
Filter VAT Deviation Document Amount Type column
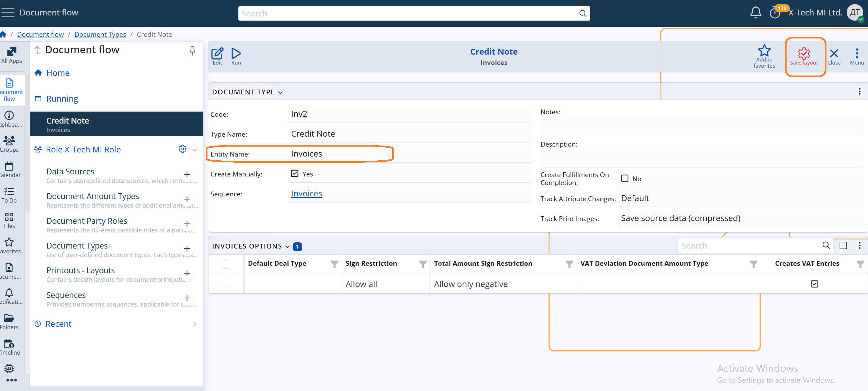(x=754, y=264)
